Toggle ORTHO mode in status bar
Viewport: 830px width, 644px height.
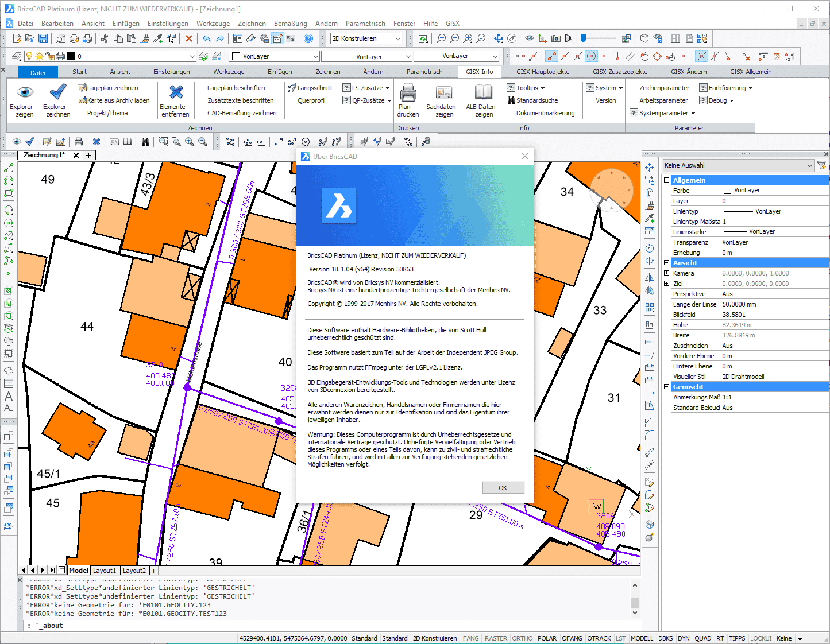pos(523,638)
